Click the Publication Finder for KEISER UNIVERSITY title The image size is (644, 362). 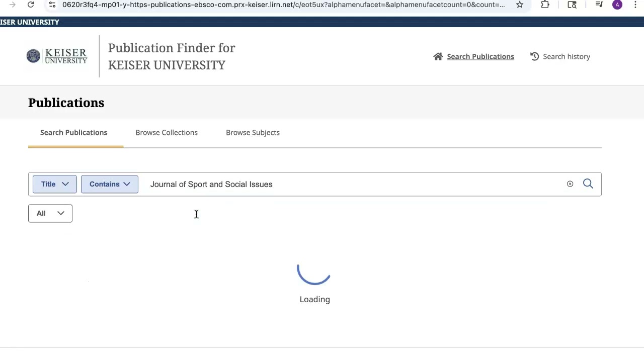point(172,56)
